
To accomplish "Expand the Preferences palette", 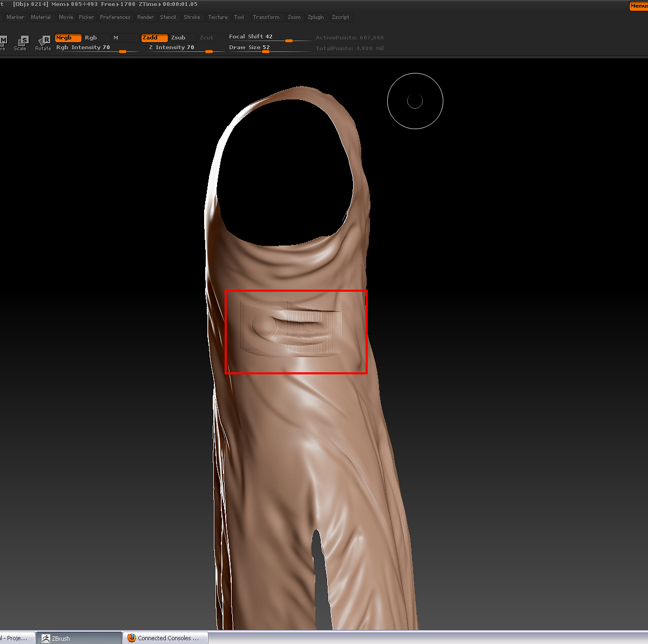I will 115,17.
